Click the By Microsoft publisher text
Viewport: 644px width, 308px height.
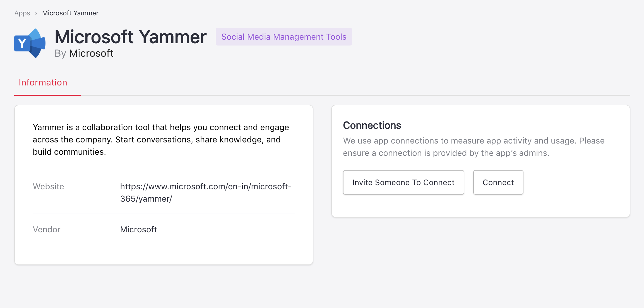pos(84,53)
